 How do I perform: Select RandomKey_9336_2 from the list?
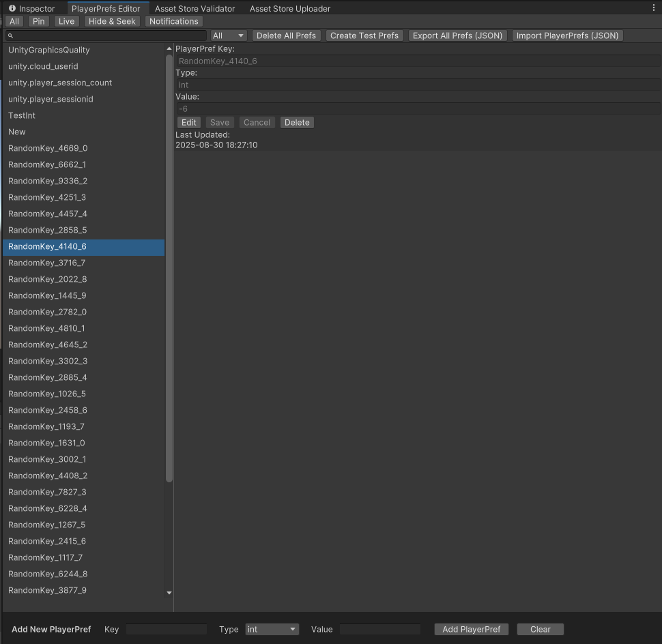pos(46,181)
